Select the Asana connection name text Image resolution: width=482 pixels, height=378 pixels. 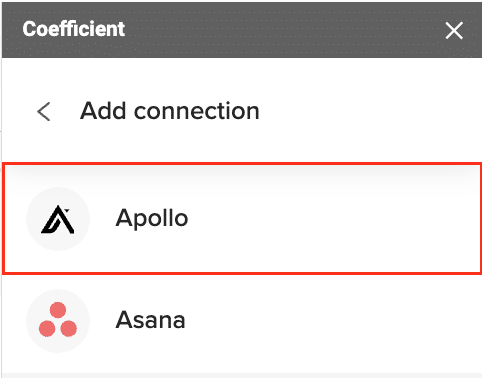pos(150,320)
